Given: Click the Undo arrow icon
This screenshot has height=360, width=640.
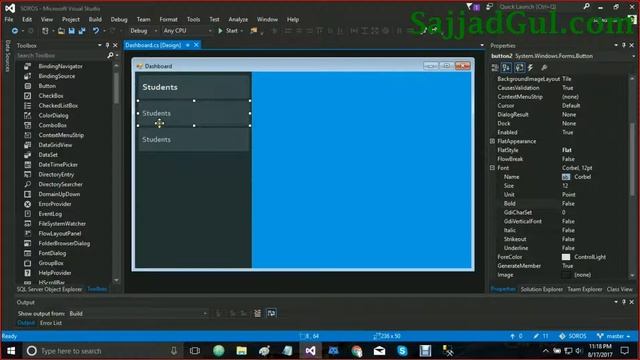Looking at the screenshot, I should [x=96, y=31].
